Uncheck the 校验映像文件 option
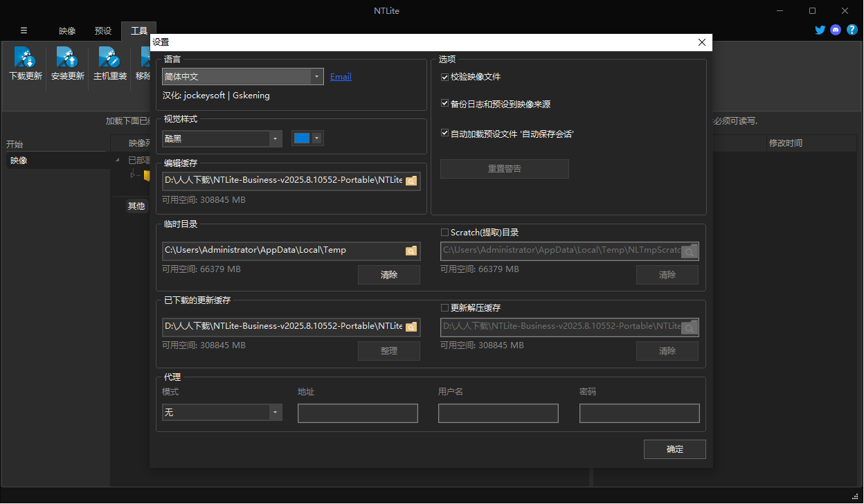This screenshot has height=504, width=864. pos(445,77)
